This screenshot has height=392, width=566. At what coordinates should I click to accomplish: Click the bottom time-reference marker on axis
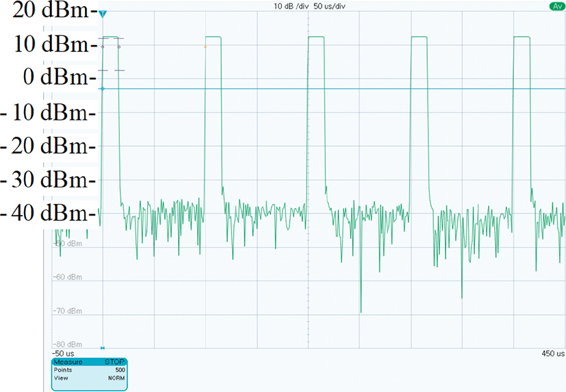103,348
